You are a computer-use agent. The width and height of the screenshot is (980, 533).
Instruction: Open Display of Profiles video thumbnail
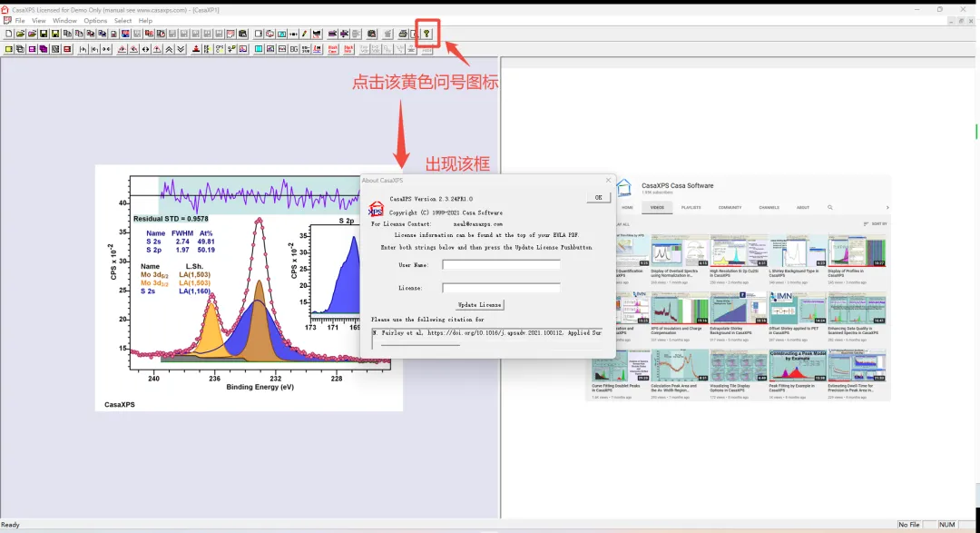pos(857,251)
